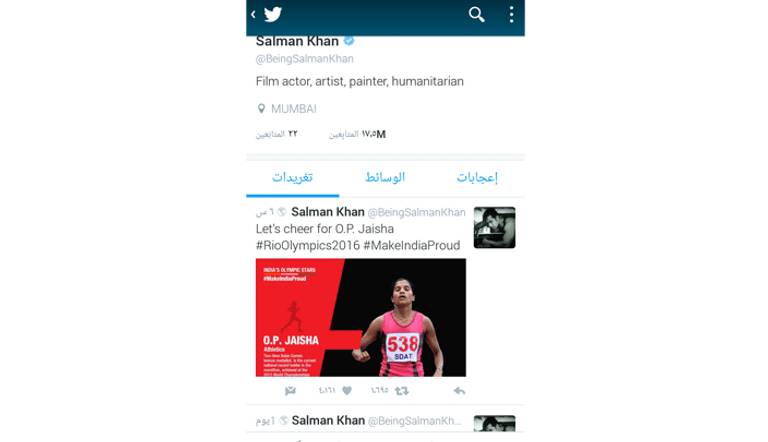Click the MUMBAI location pin icon
This screenshot has width=768, height=442.
coord(261,109)
